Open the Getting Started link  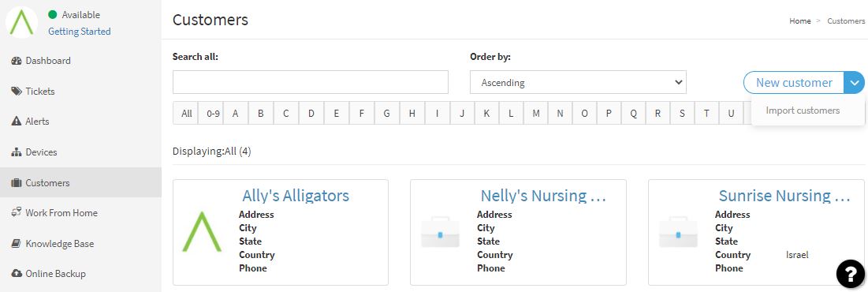pyautogui.click(x=79, y=32)
